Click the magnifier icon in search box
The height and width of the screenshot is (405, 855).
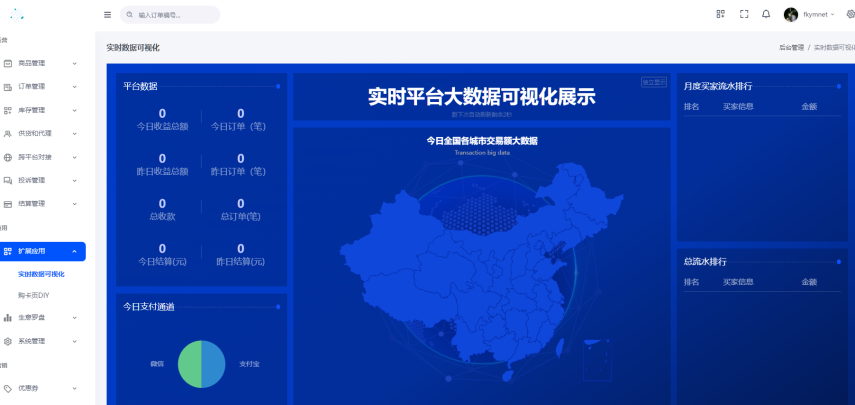tap(129, 15)
